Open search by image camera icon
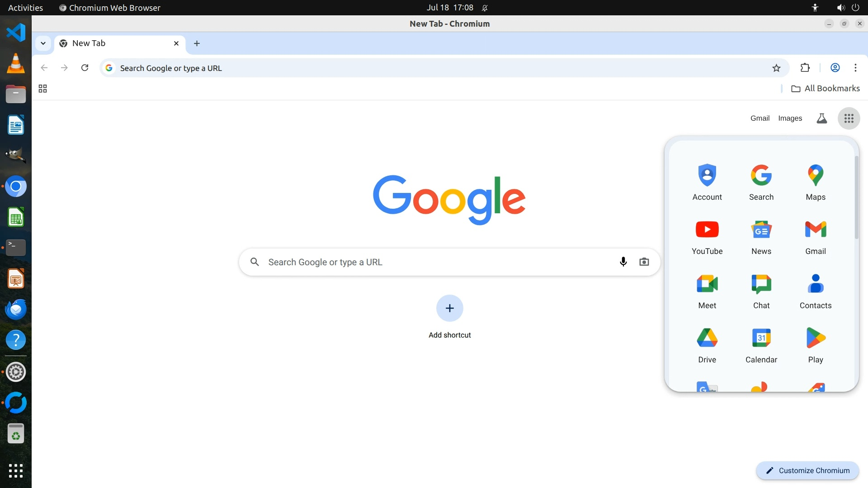Screen dimensions: 868x488 tap(644, 262)
